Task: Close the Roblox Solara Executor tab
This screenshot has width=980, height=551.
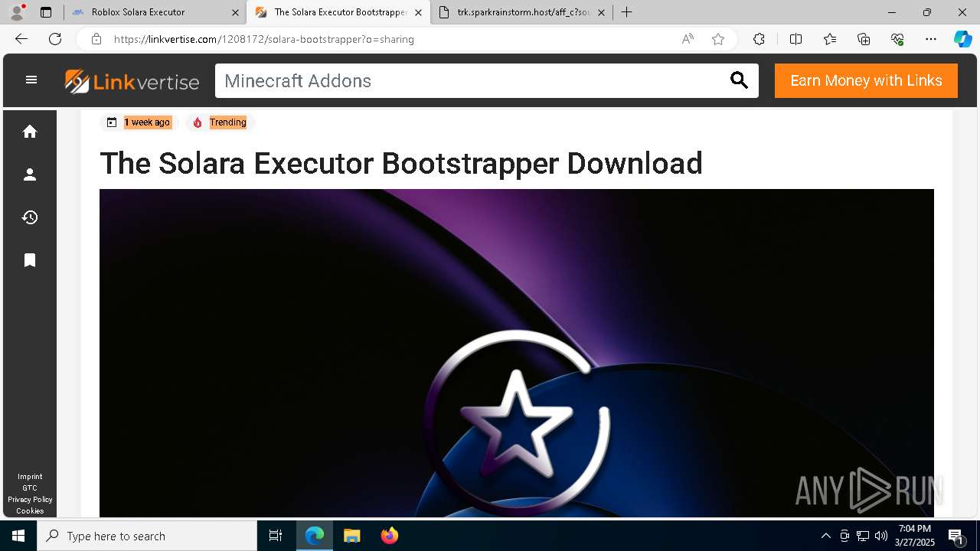Action: [235, 12]
